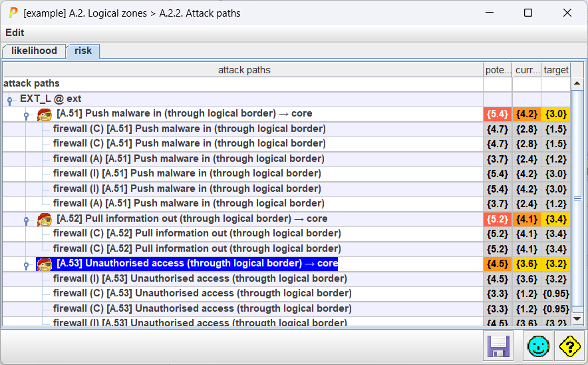The height and width of the screenshot is (365, 588).
Task: Open the yellow question mark help icon
Action: coord(570,346)
